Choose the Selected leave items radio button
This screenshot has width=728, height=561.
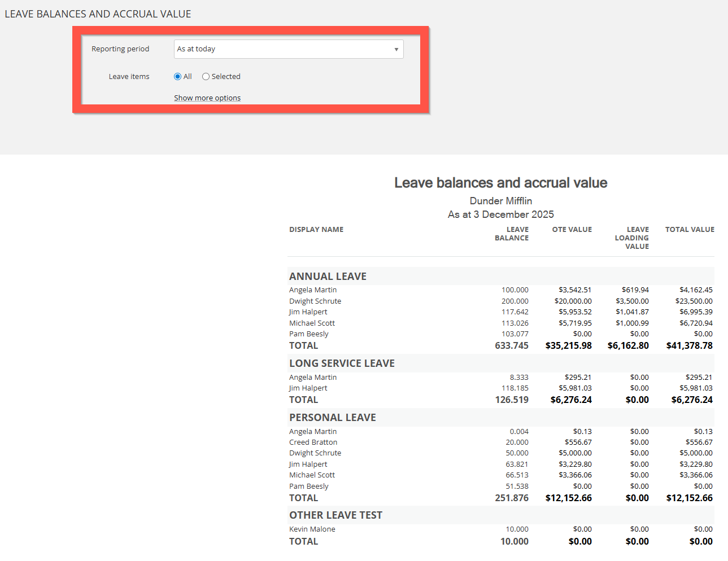tap(206, 77)
